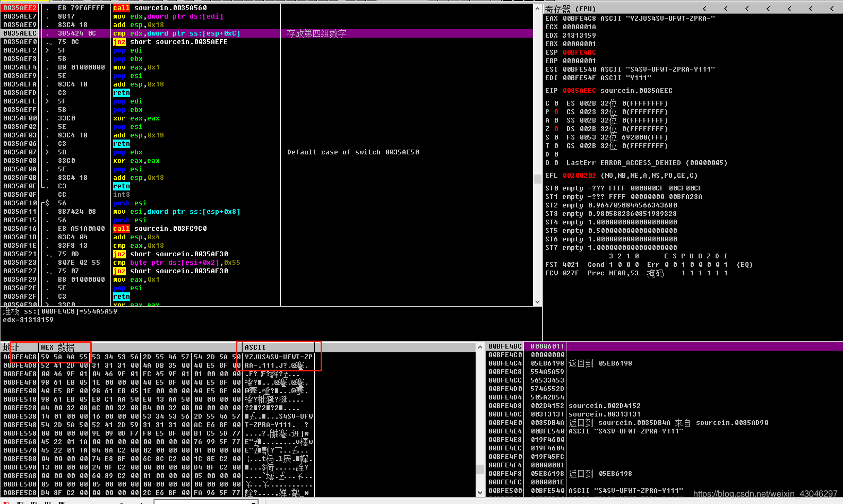
Task: Click the disassembly pane scroll-down arrow
Action: (537, 301)
